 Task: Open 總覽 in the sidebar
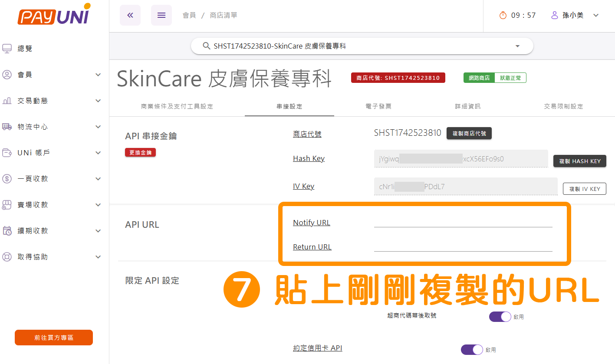click(x=25, y=49)
